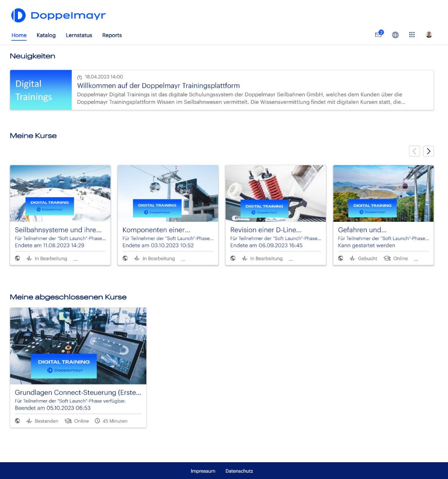Click globe icon on Seilbahnsysteme course card
Screen dimensions: 448x479
pos(18,258)
